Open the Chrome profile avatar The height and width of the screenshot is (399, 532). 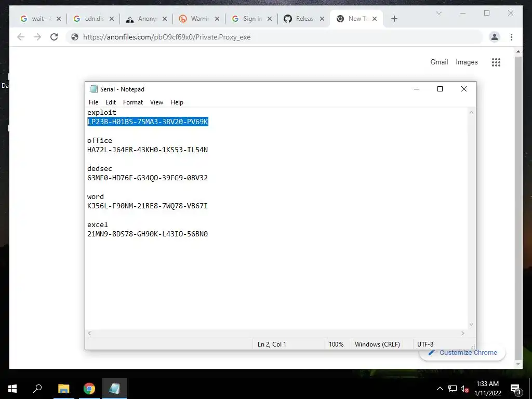click(x=495, y=37)
